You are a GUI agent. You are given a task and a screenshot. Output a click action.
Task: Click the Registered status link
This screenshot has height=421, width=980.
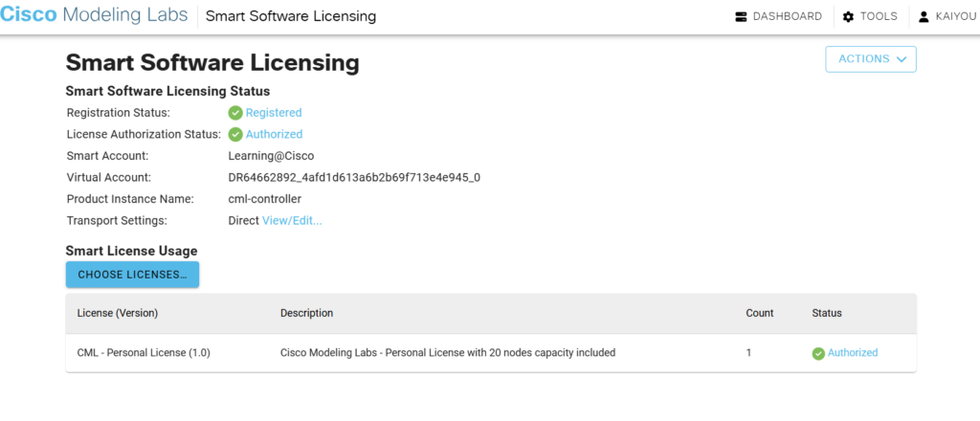(x=274, y=113)
